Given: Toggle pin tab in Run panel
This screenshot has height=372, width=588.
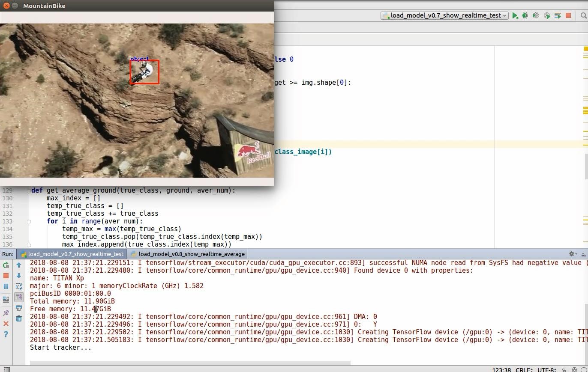Looking at the screenshot, I should 6,313.
